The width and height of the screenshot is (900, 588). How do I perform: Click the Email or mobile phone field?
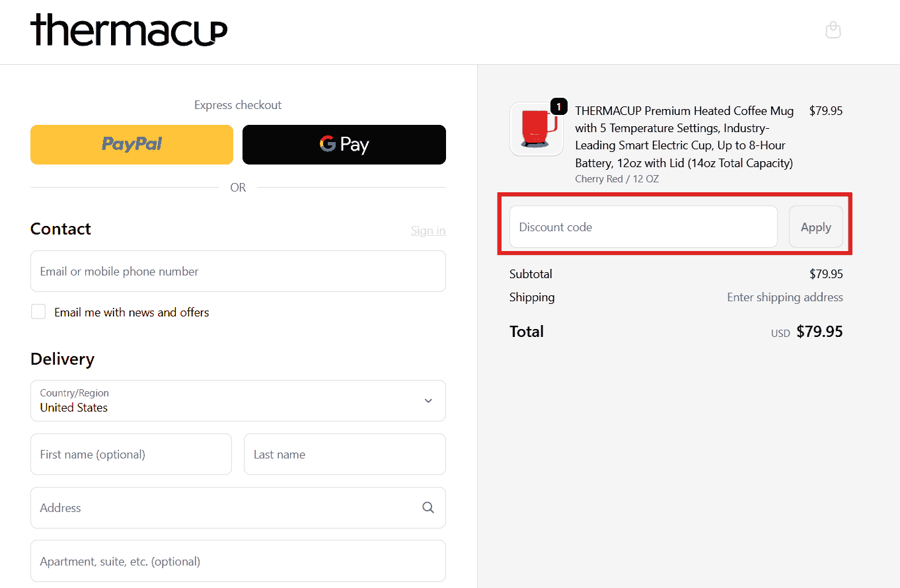(238, 271)
